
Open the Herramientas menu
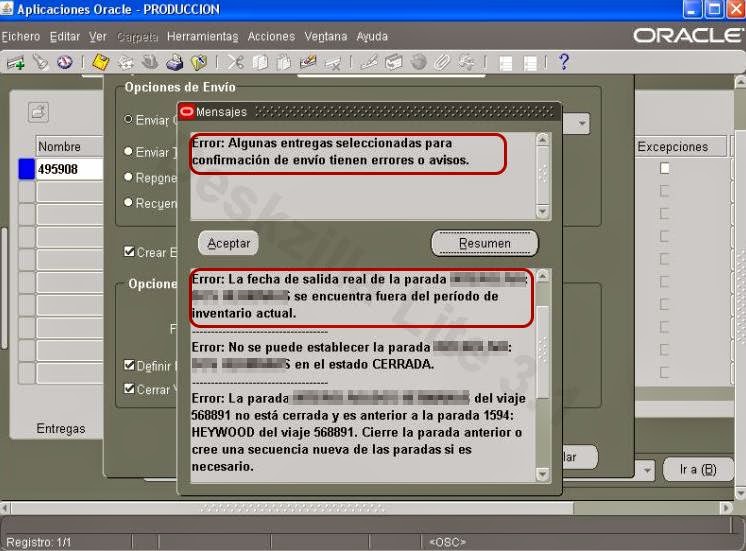(x=203, y=36)
